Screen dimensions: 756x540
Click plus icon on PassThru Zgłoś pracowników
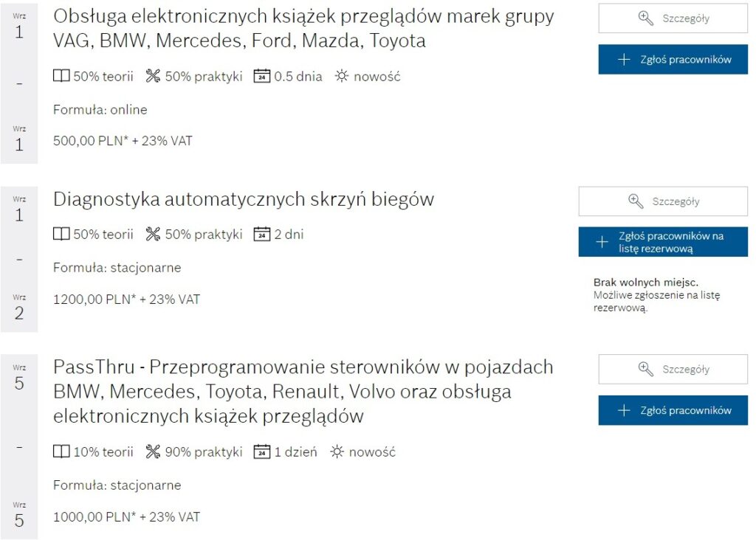pyautogui.click(x=624, y=410)
